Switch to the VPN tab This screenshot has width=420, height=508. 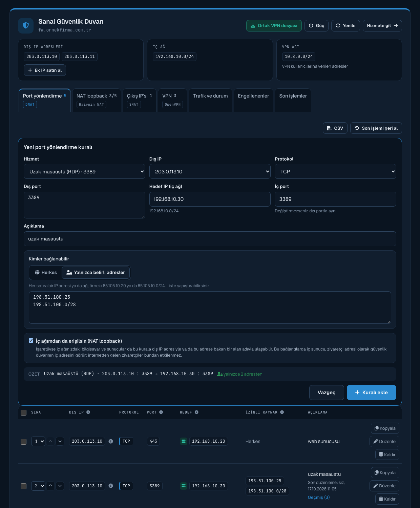tap(172, 100)
